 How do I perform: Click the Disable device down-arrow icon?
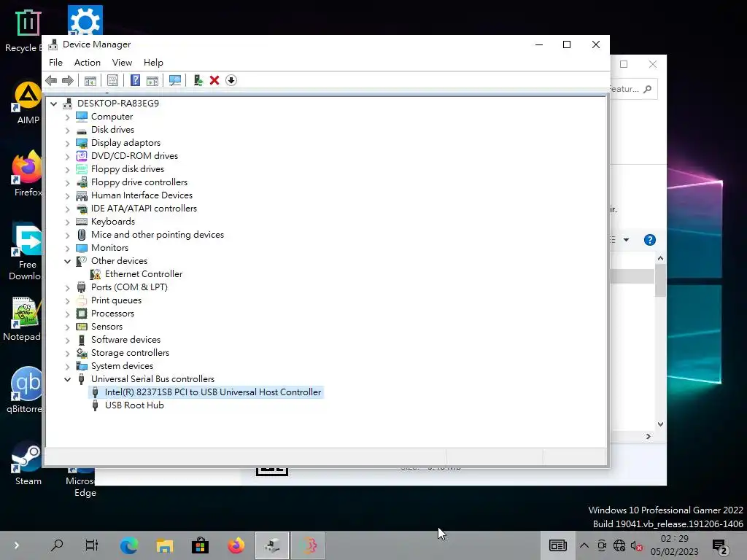[x=231, y=80]
